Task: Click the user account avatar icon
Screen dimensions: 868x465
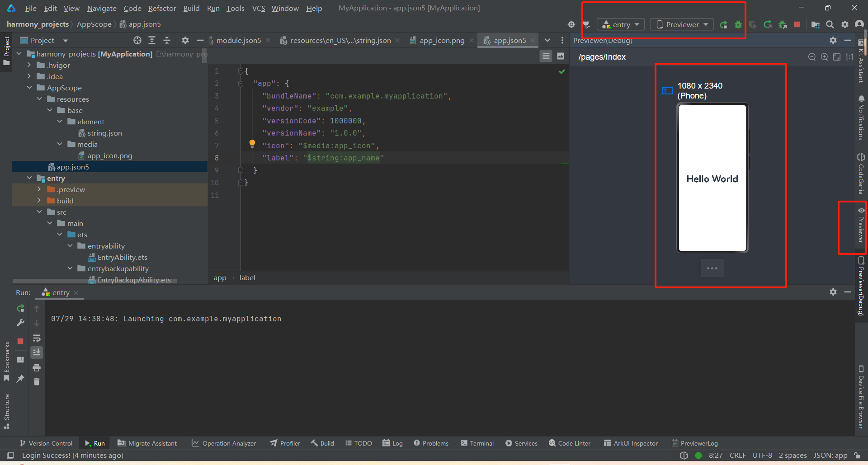Action: pos(859,24)
